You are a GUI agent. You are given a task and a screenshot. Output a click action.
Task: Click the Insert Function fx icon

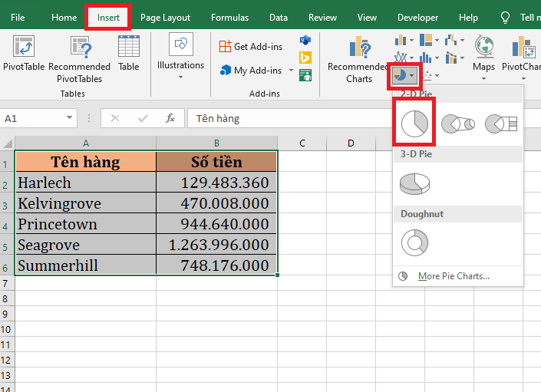(170, 118)
